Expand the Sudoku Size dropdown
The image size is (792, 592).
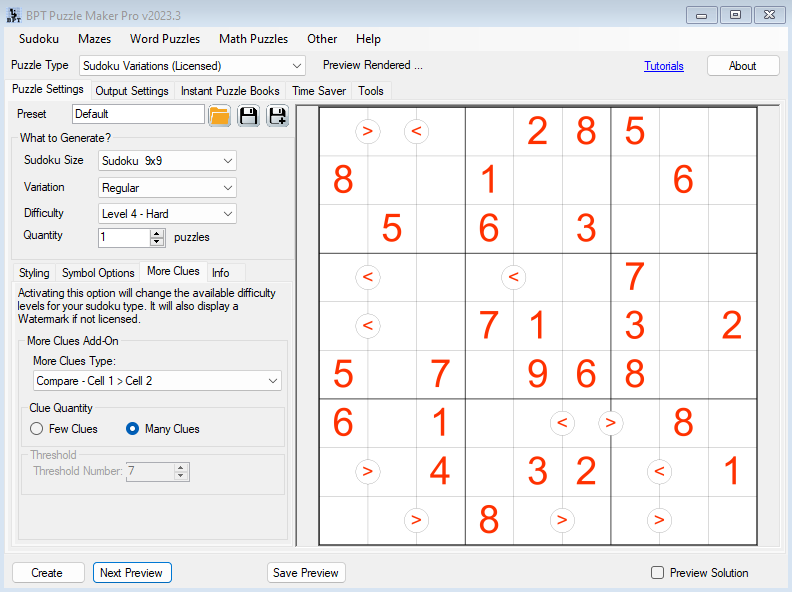coord(167,161)
